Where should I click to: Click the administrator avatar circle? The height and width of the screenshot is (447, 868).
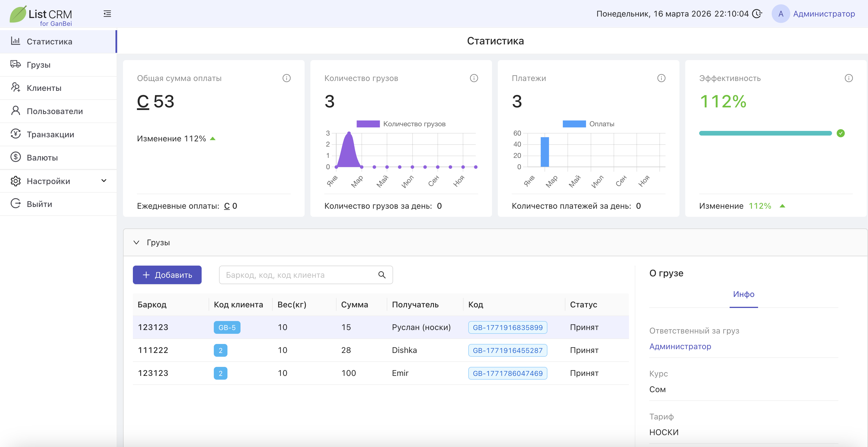(x=780, y=14)
